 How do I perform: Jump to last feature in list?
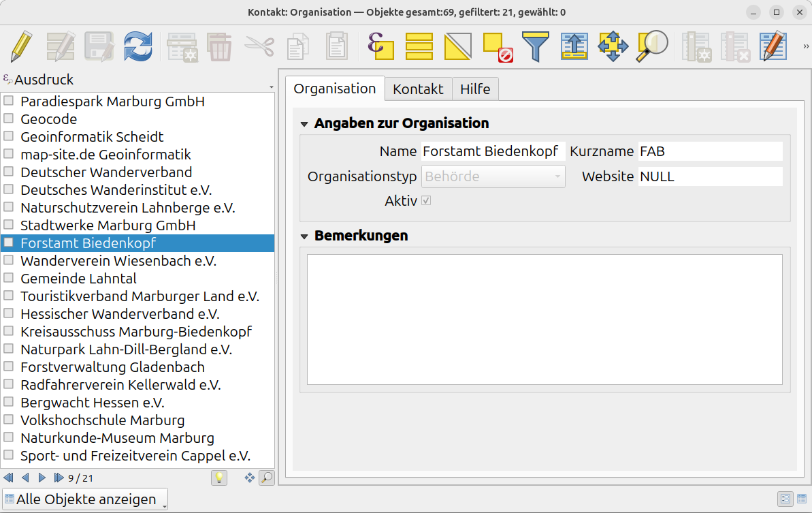click(x=59, y=478)
